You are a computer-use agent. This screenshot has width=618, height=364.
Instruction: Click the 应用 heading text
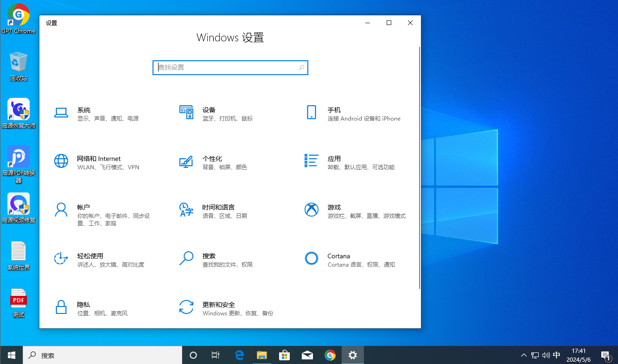[334, 159]
